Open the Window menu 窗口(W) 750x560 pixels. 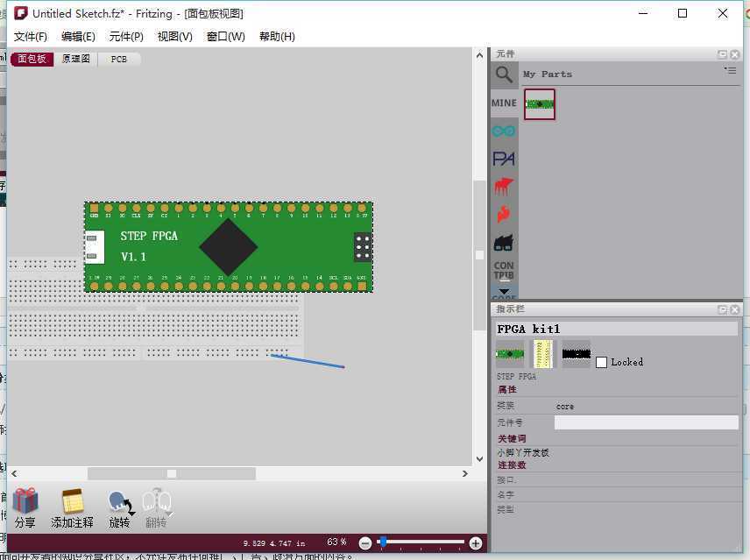pyautogui.click(x=226, y=36)
